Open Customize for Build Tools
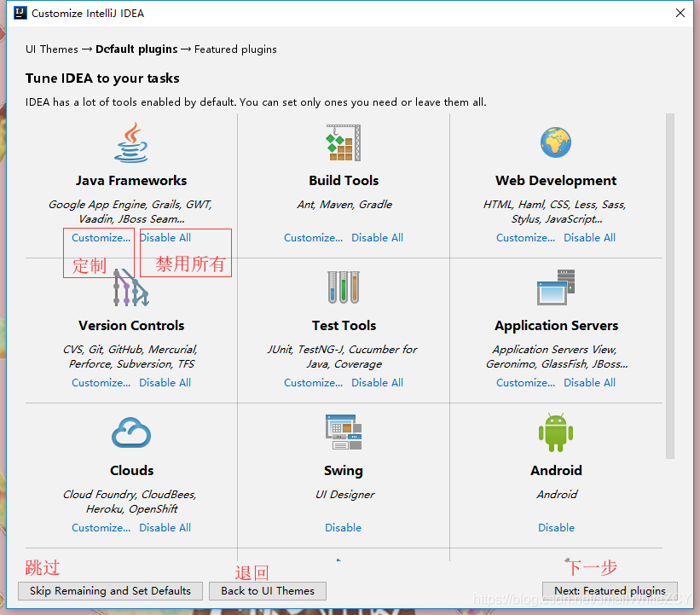This screenshot has height=615, width=700. pyautogui.click(x=314, y=238)
